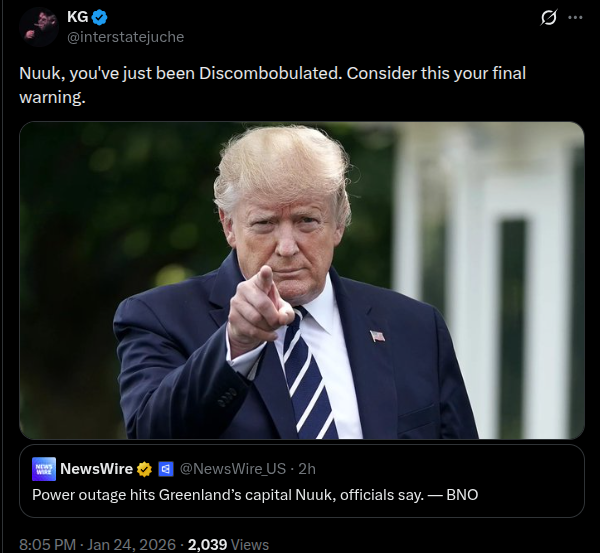Visit the @NewsWire_US handle

point(233,469)
